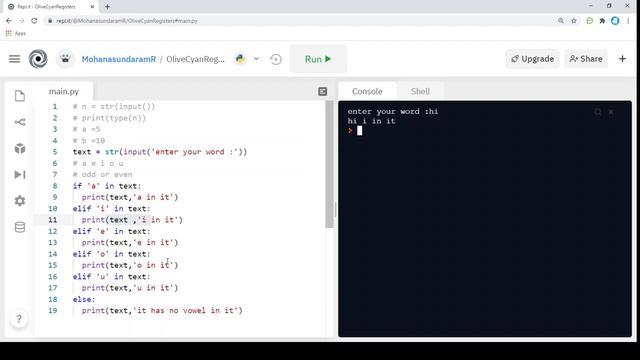This screenshot has height=360, width=640.
Task: Create a new repl with the plus icon
Action: tap(622, 59)
